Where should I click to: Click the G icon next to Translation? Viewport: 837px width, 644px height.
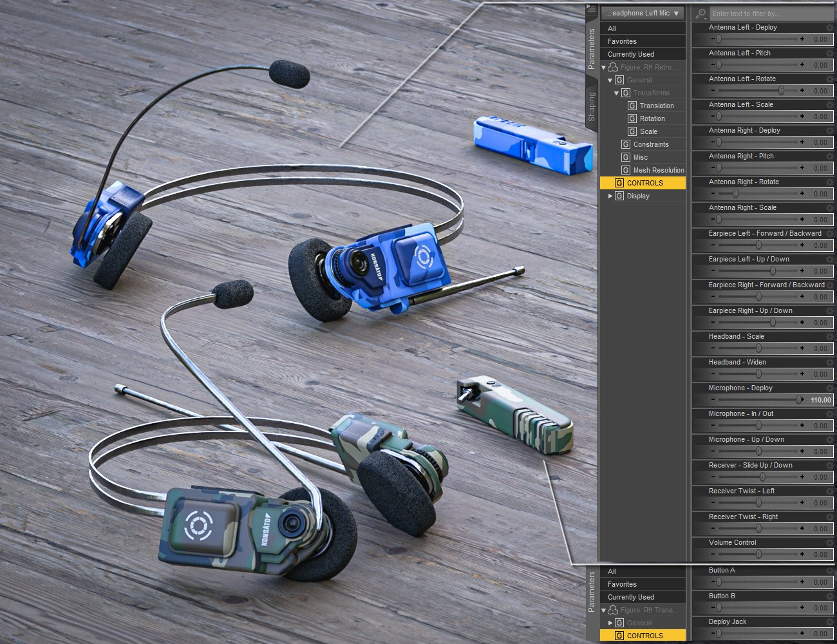click(633, 105)
